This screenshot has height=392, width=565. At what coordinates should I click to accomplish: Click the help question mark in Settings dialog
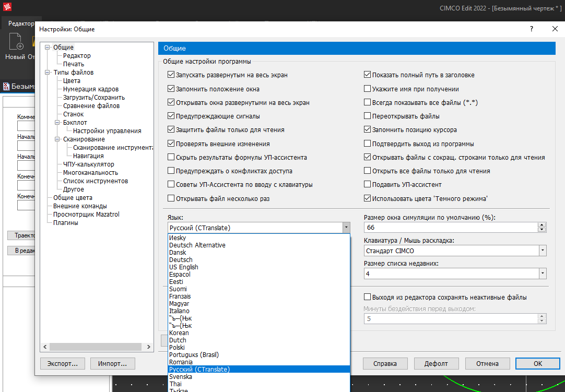pos(532,29)
